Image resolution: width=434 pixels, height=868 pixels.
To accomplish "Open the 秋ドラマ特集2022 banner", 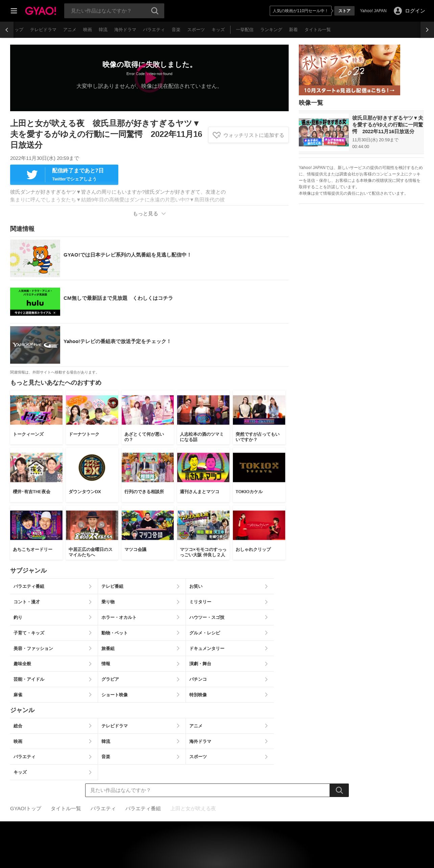I will tap(349, 70).
